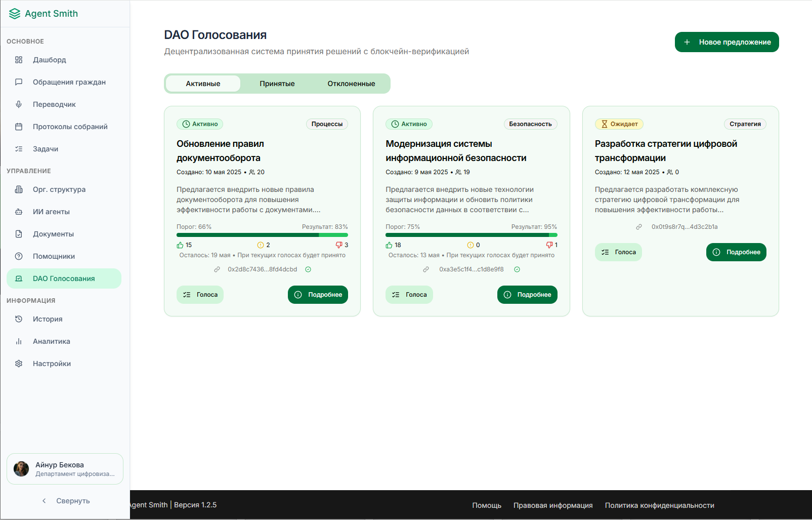View Голоса for information security proposal
The width and height of the screenshot is (812, 520).
409,295
